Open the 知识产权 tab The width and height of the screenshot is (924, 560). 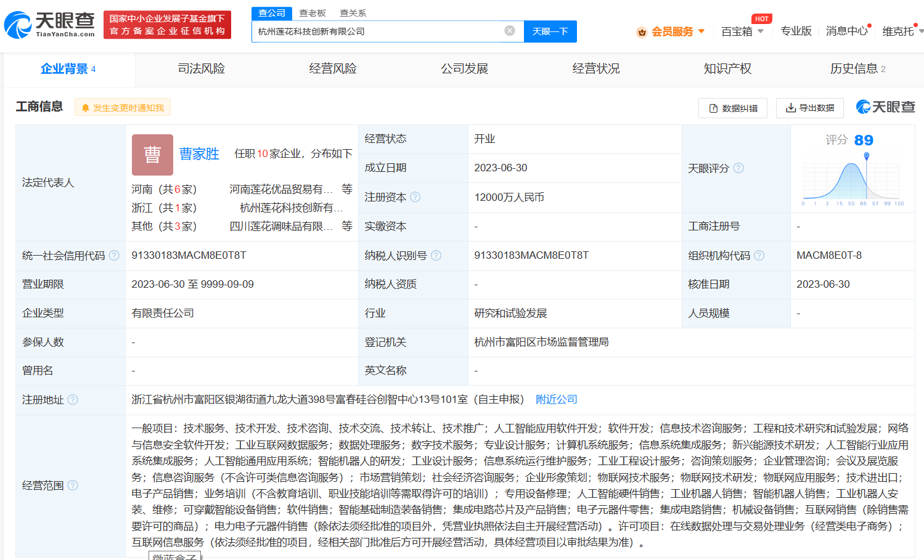[727, 69]
